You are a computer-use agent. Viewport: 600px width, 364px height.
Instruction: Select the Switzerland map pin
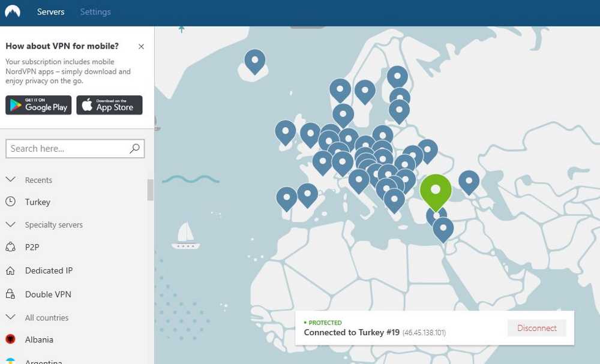click(x=343, y=164)
